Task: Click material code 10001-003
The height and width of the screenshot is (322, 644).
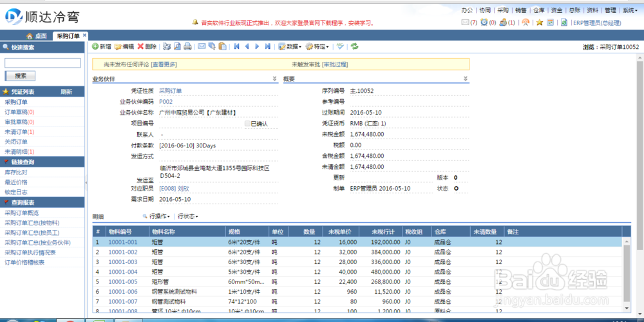Action: click(x=123, y=262)
